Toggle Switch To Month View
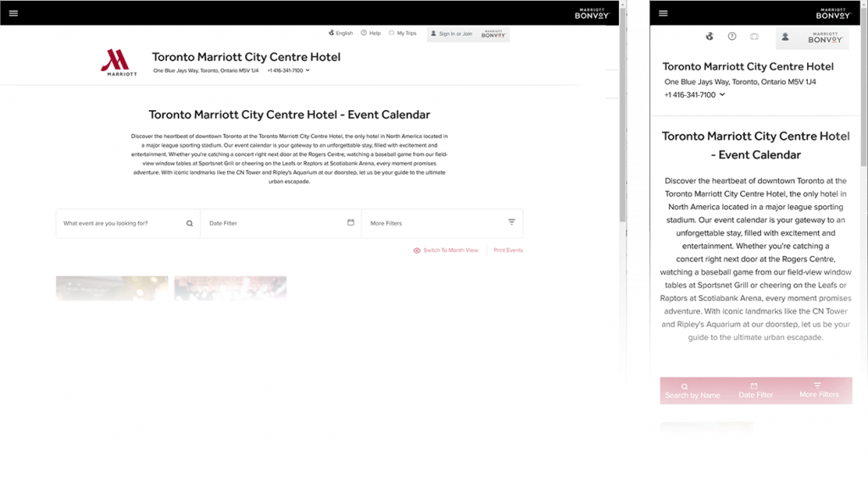Image resolution: width=868 pixels, height=479 pixels. (446, 250)
